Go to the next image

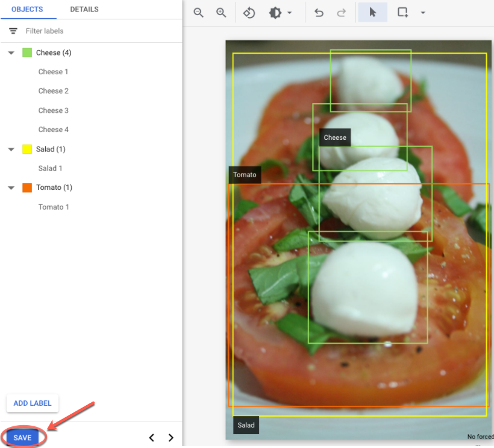pyautogui.click(x=170, y=437)
